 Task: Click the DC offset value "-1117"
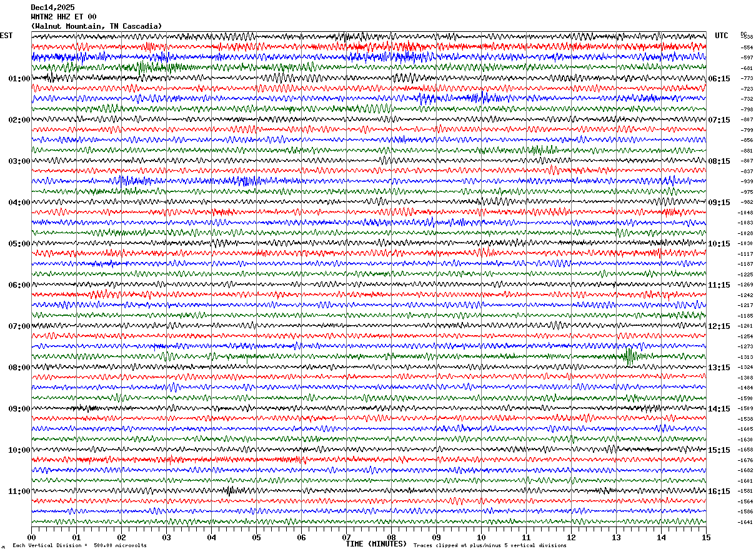pyautogui.click(x=747, y=254)
